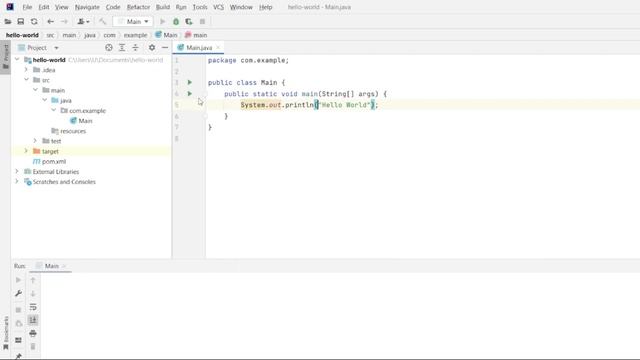Expand the .idea folder
This screenshot has width=640, height=360.
(x=26, y=70)
